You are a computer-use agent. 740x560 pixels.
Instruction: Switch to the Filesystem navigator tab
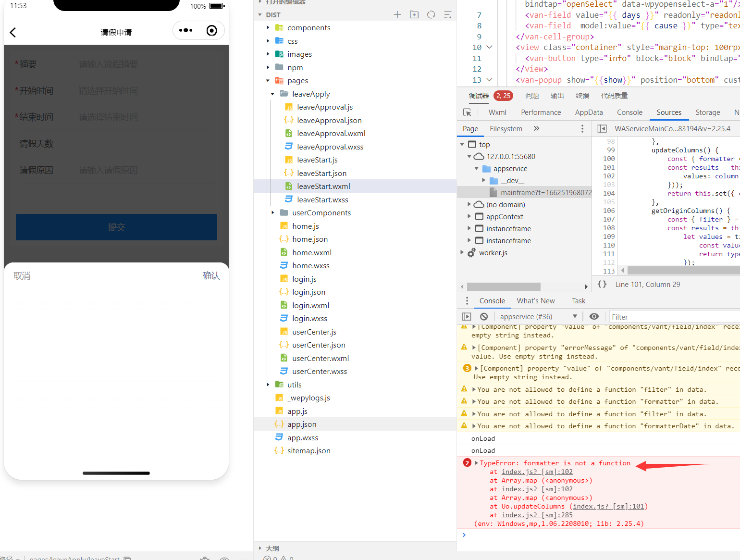point(506,129)
